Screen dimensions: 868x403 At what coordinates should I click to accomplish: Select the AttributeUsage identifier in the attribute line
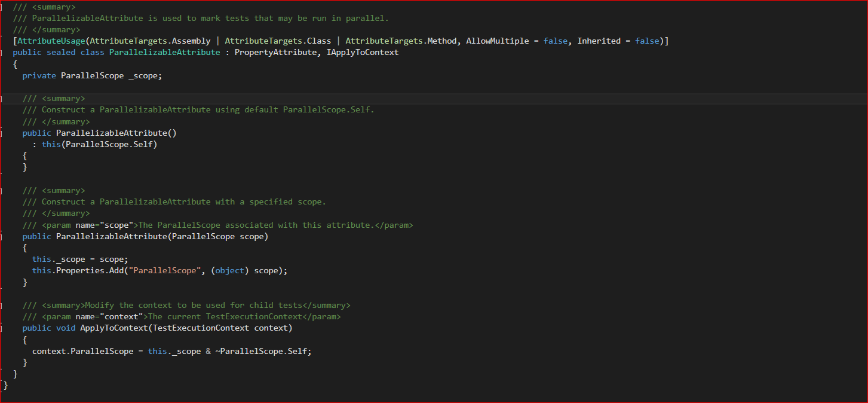[51, 41]
